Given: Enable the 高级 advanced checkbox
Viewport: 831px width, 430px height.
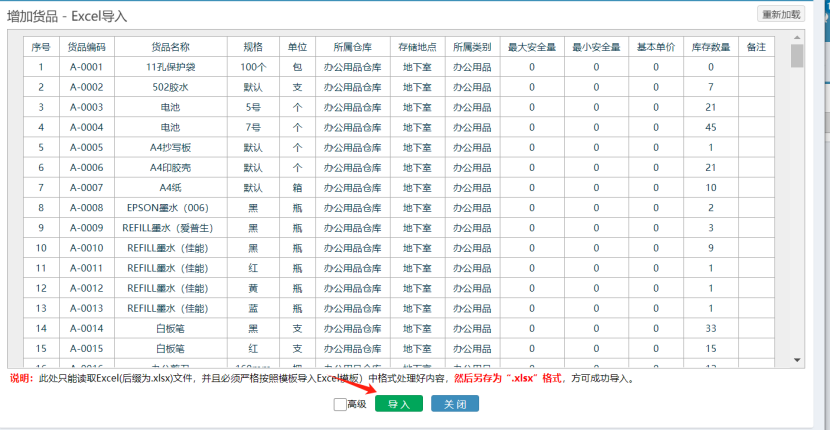Looking at the screenshot, I should tap(340, 404).
